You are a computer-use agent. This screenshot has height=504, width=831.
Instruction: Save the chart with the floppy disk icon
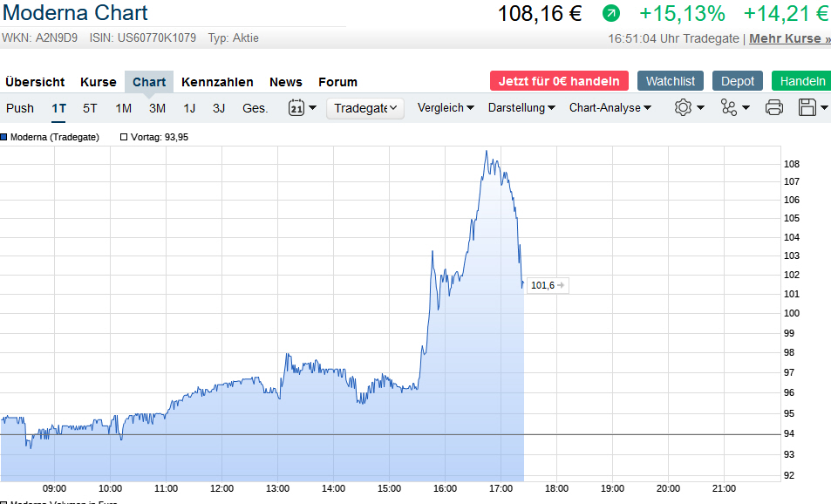[x=807, y=107]
